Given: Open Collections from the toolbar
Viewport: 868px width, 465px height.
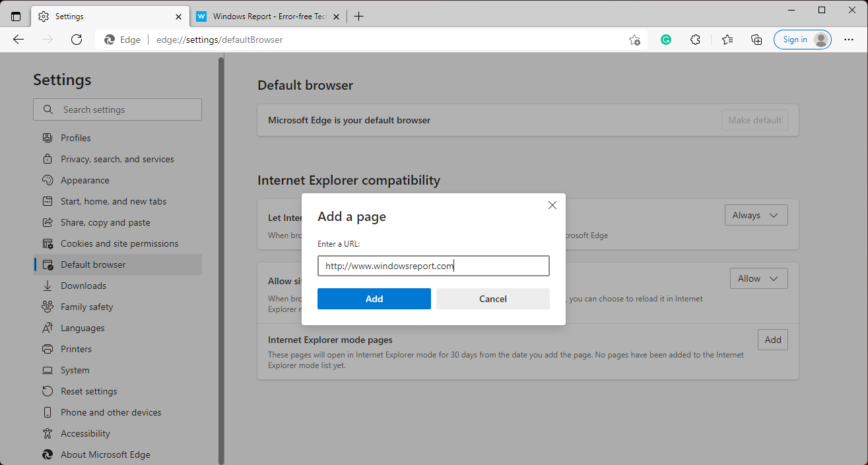Looking at the screenshot, I should point(756,40).
